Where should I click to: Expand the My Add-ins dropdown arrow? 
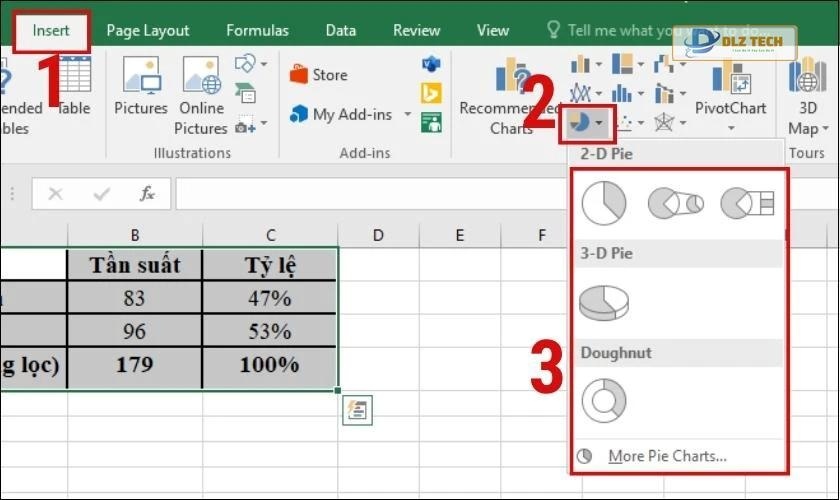point(408,115)
